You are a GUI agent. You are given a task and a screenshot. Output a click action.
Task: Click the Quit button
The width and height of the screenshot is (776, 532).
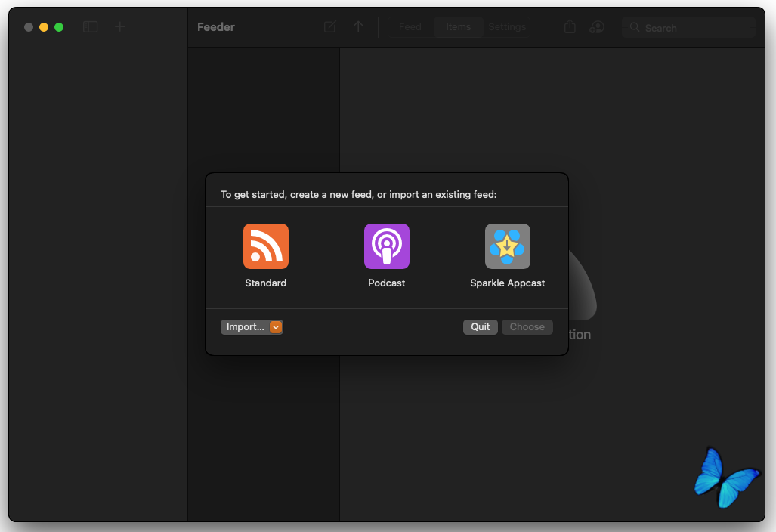(x=480, y=327)
